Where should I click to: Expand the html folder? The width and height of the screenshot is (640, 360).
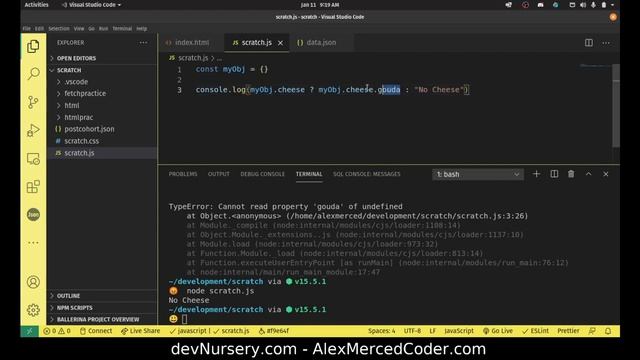(x=102, y=105)
